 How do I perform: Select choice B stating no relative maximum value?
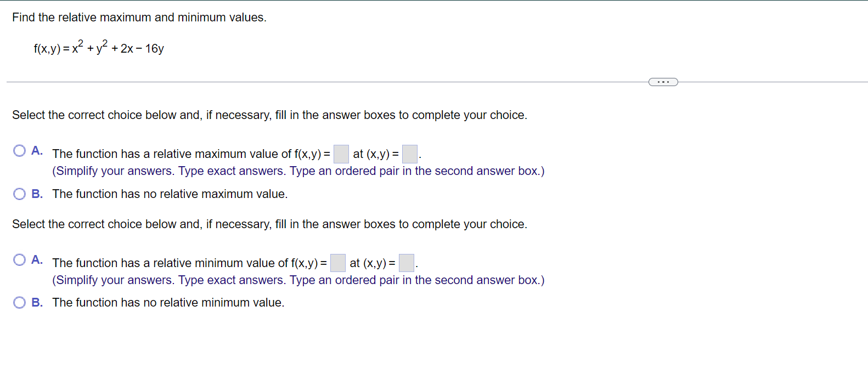20,194
